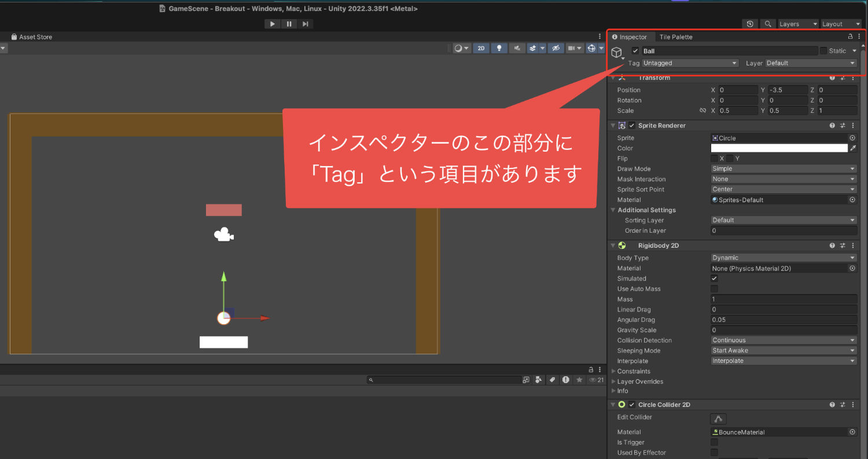This screenshot has height=459, width=868.
Task: Enable Flip Y checkbox
Action: pyautogui.click(x=730, y=159)
